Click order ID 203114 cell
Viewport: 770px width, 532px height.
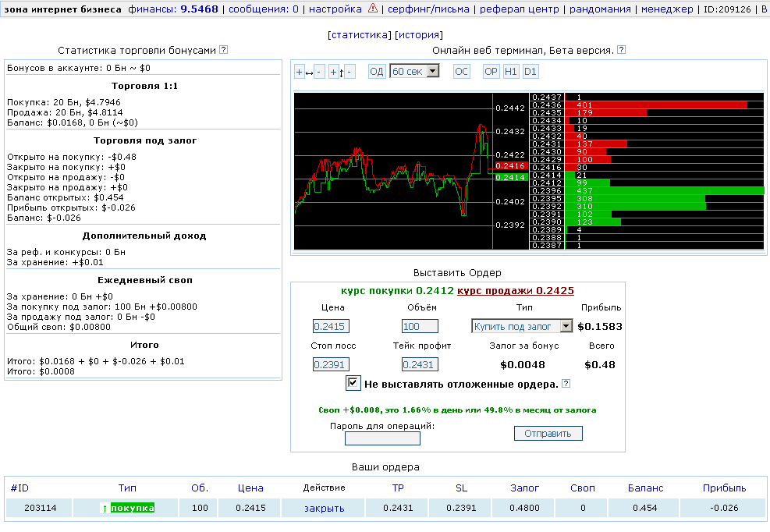41,508
